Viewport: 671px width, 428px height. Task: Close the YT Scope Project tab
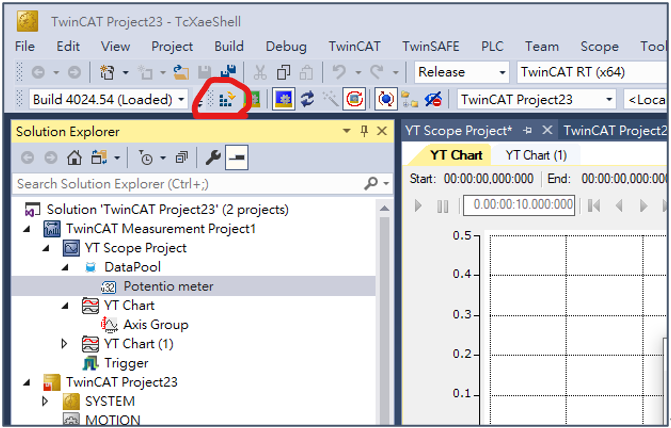(x=547, y=130)
